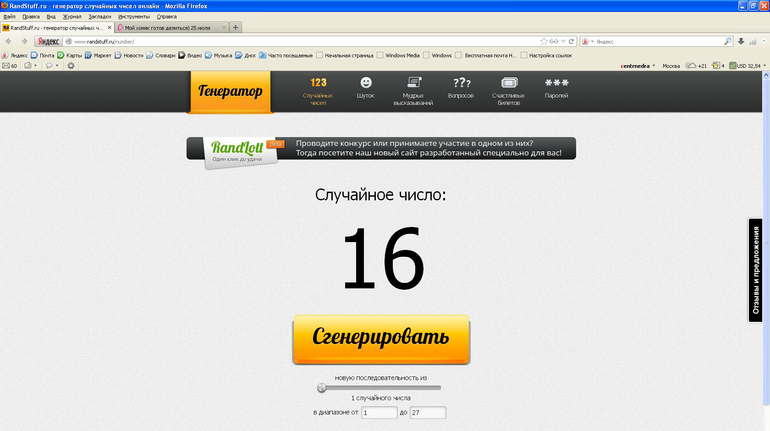The image size is (770, 431).
Task: Open the Карты bookmark
Action: [70, 55]
